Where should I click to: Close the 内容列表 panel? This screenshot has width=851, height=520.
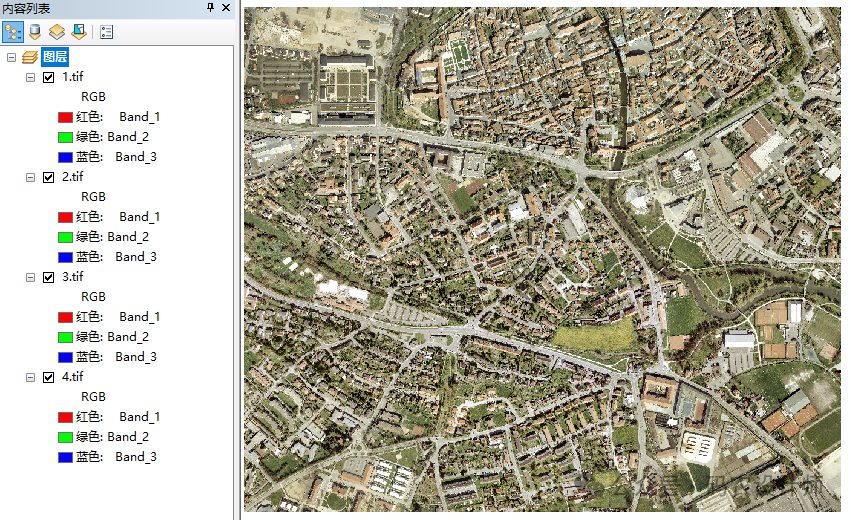[x=225, y=8]
